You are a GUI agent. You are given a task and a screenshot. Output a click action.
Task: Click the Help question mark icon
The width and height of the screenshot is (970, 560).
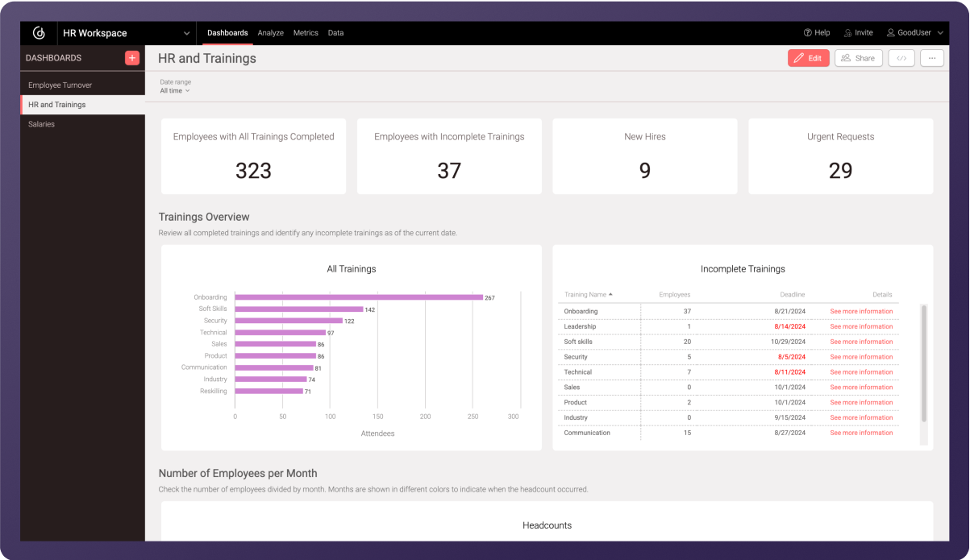pyautogui.click(x=807, y=33)
